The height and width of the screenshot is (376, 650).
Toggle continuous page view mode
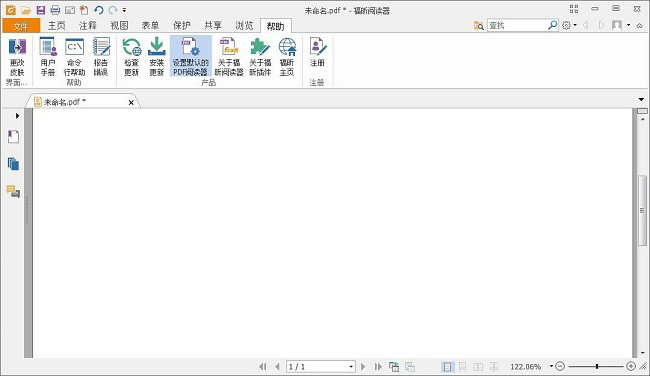[463, 366]
